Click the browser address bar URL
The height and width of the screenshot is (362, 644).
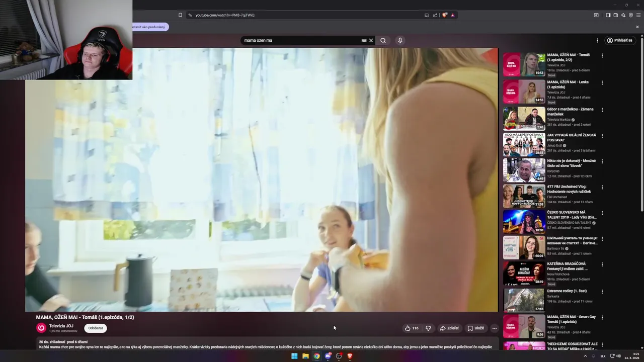pos(225,15)
